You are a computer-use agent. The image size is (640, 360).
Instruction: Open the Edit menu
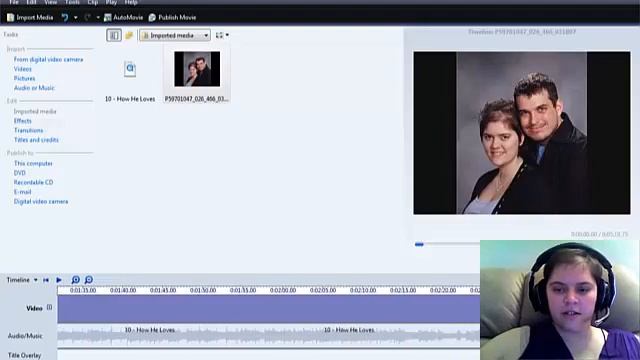coord(31,2)
